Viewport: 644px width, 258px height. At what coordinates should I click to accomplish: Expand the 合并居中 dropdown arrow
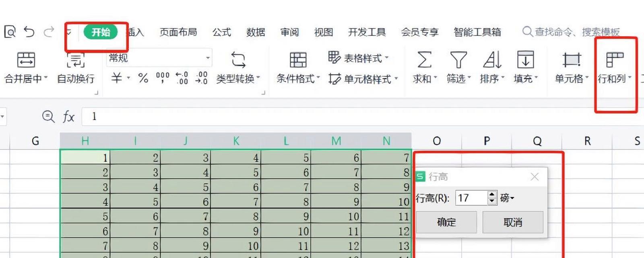[45, 78]
